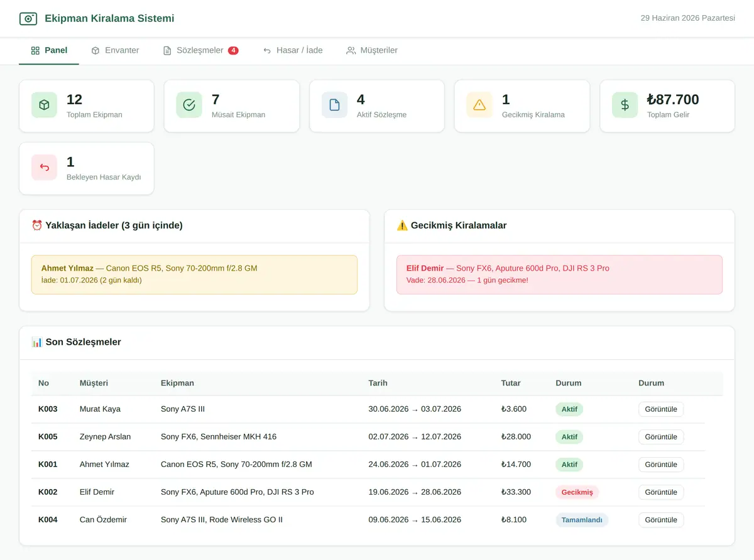Click the date range 19.06.2026 → 28.06.2026
The image size is (754, 560).
click(x=415, y=492)
